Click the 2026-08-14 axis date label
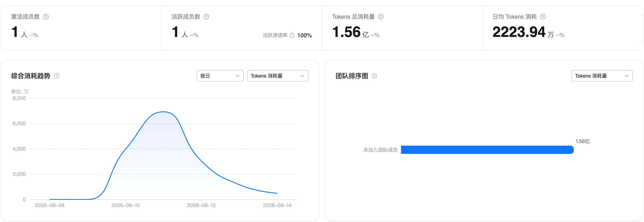The width and height of the screenshot is (644, 222). pyautogui.click(x=277, y=205)
